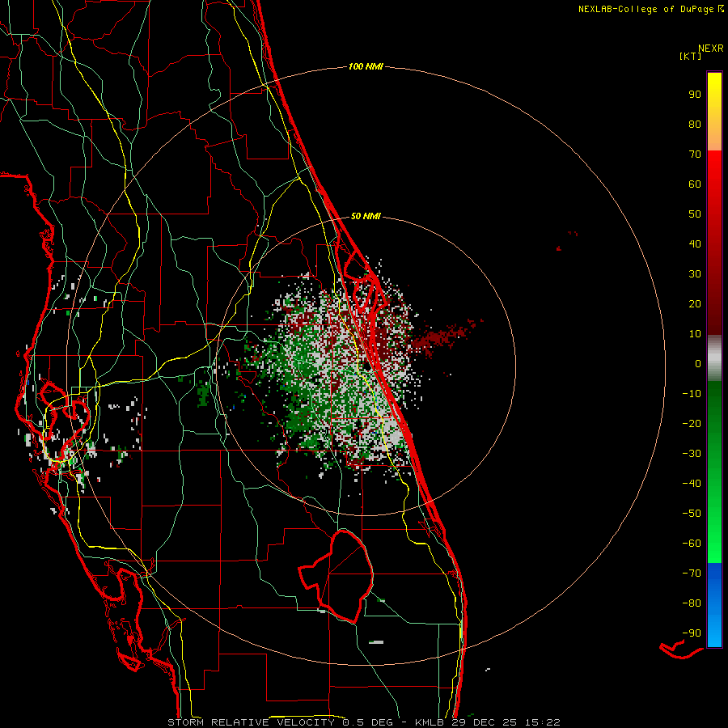This screenshot has width=728, height=728.
Task: Click the positive 50 scale value
Action: point(695,214)
